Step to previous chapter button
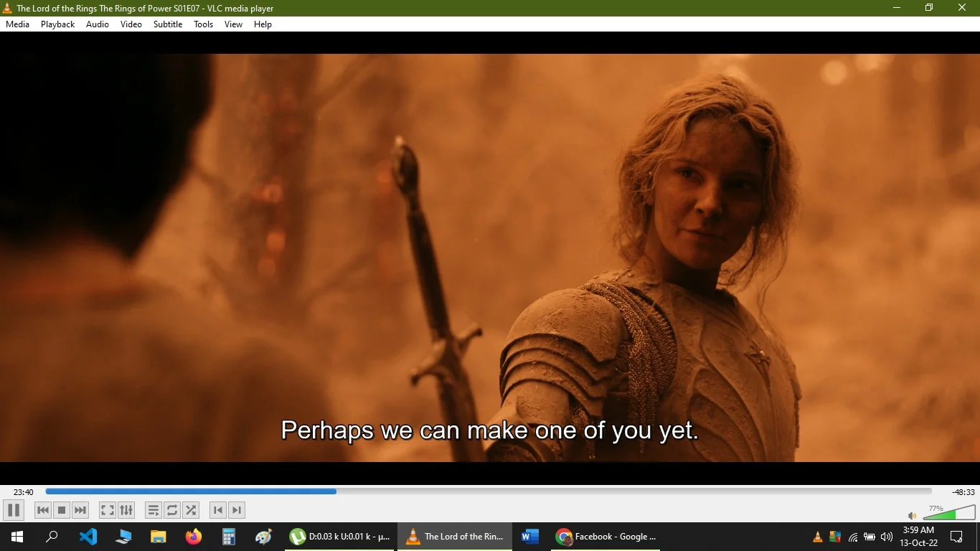980x551 pixels. 217,510
